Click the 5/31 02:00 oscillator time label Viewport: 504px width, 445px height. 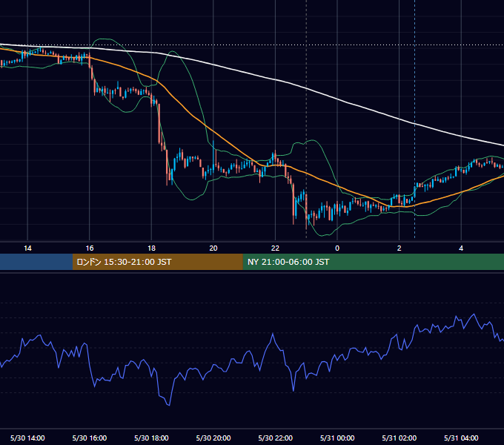pyautogui.click(x=399, y=438)
